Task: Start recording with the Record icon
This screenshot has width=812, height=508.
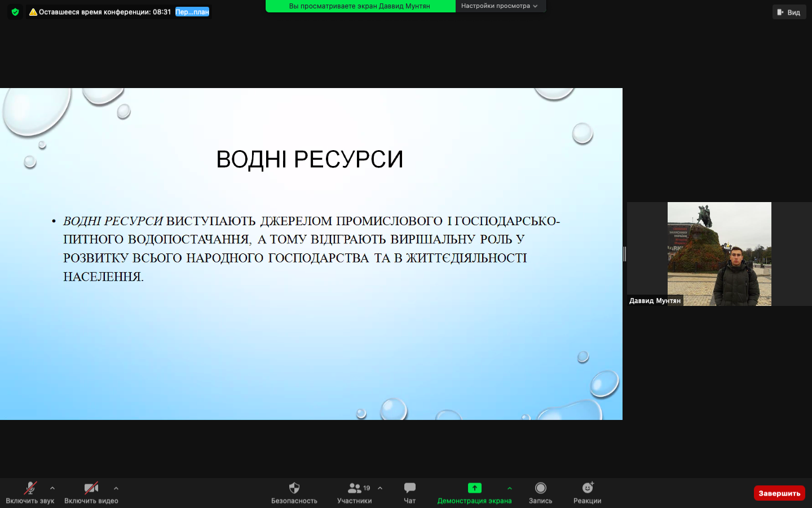Action: click(x=540, y=488)
